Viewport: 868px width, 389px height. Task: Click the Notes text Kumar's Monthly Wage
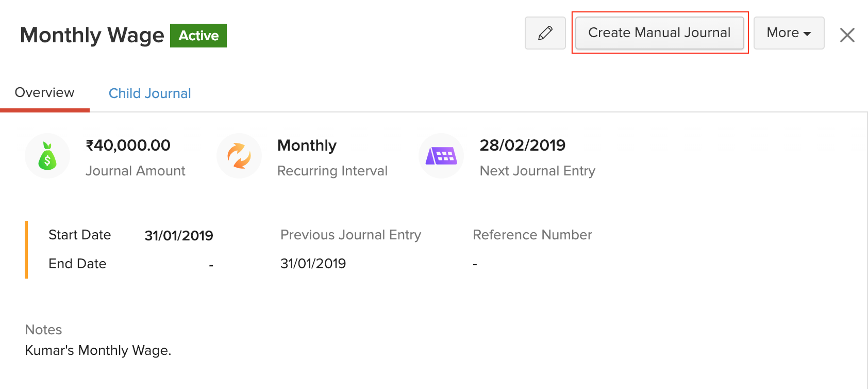tap(97, 350)
